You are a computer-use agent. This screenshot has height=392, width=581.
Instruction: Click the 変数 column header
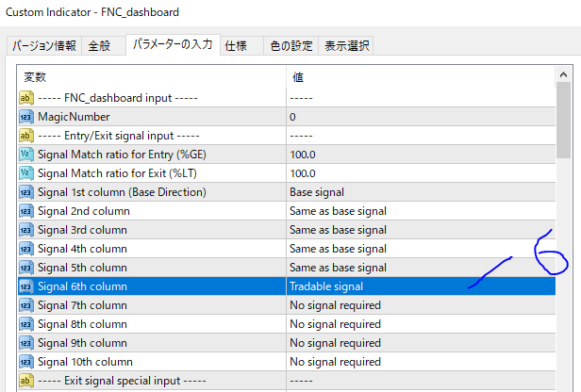tap(151, 76)
